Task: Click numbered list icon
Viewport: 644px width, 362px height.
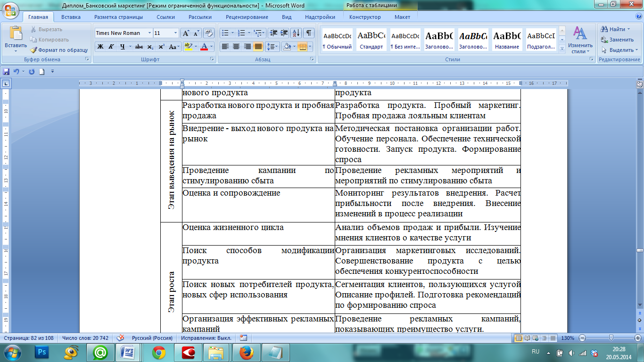Action: click(x=241, y=33)
